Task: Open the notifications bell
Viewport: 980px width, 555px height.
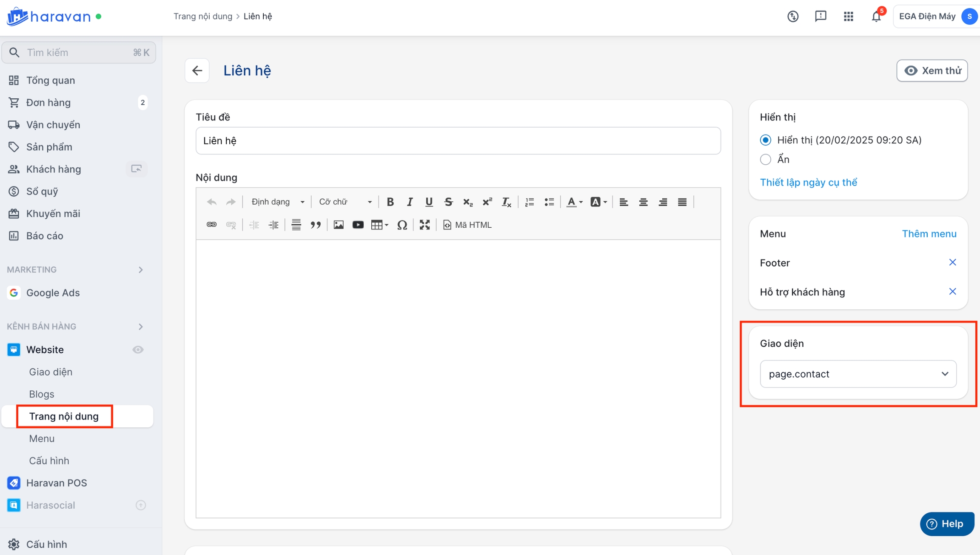Action: pyautogui.click(x=876, y=17)
